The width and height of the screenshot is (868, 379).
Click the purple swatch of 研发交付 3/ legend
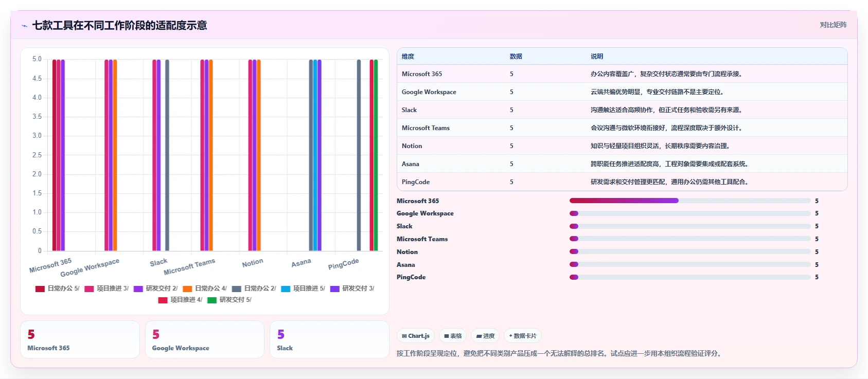(335, 289)
